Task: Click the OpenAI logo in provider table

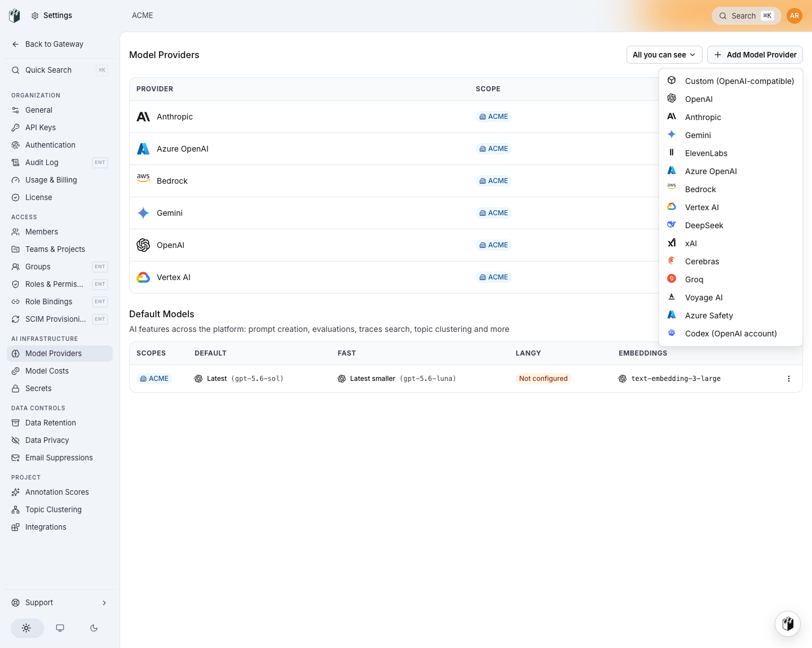Action: 143,245
